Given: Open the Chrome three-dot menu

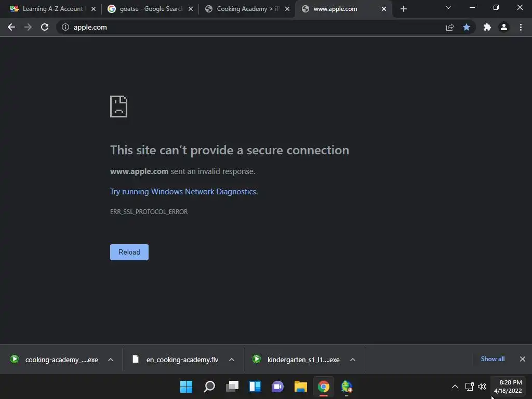Looking at the screenshot, I should click(x=521, y=27).
